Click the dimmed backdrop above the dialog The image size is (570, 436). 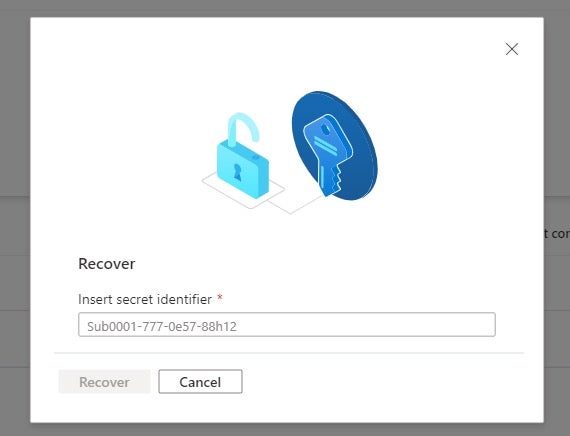coord(285,8)
